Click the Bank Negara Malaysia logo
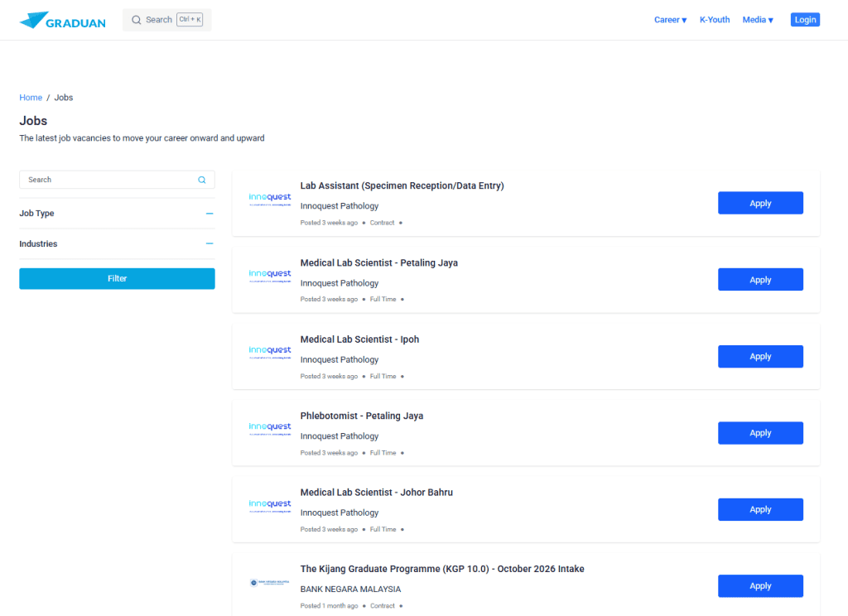The width and height of the screenshot is (848, 616). (269, 583)
